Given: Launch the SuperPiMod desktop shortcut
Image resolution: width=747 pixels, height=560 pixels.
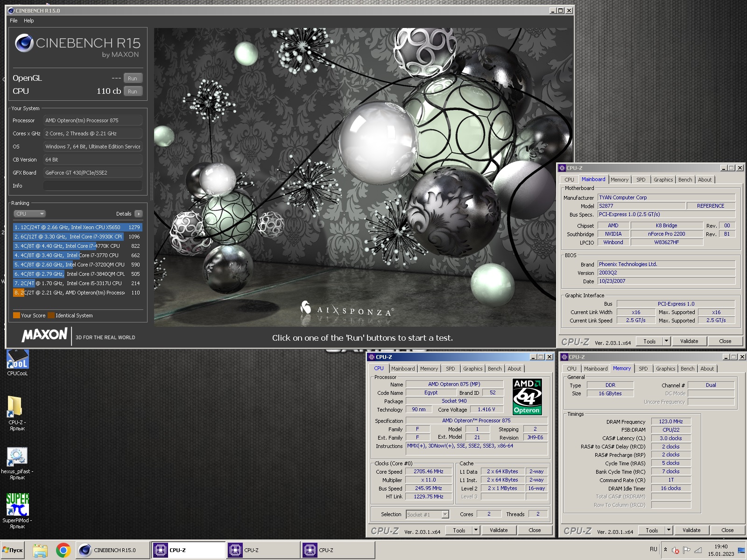Looking at the screenshot, I should click(x=17, y=511).
